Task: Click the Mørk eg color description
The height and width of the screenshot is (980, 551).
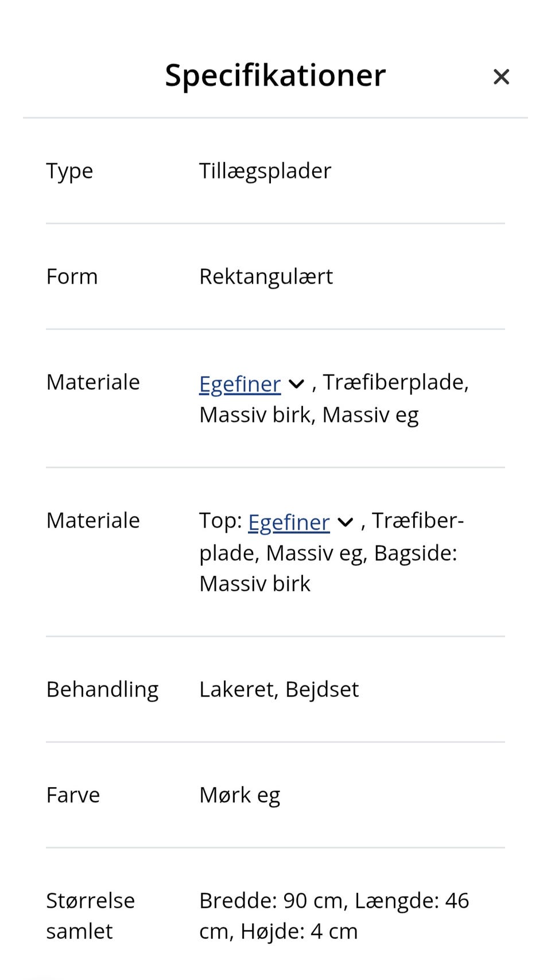Action: click(239, 794)
